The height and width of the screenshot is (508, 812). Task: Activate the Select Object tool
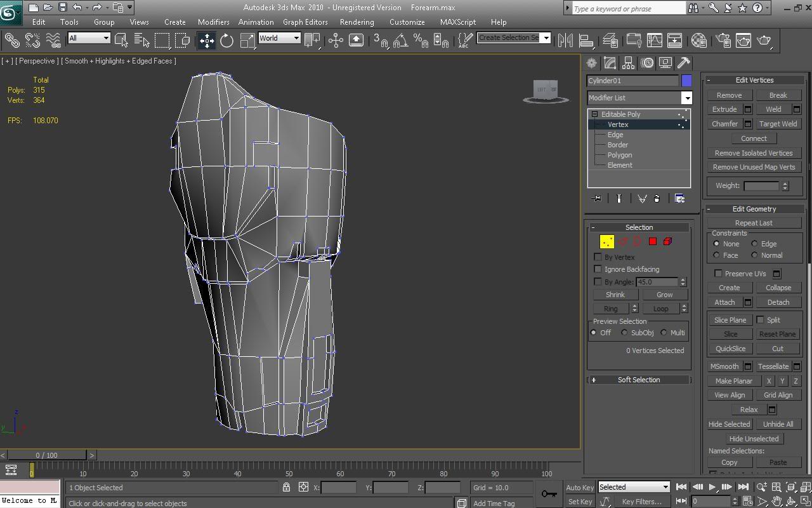(121, 40)
